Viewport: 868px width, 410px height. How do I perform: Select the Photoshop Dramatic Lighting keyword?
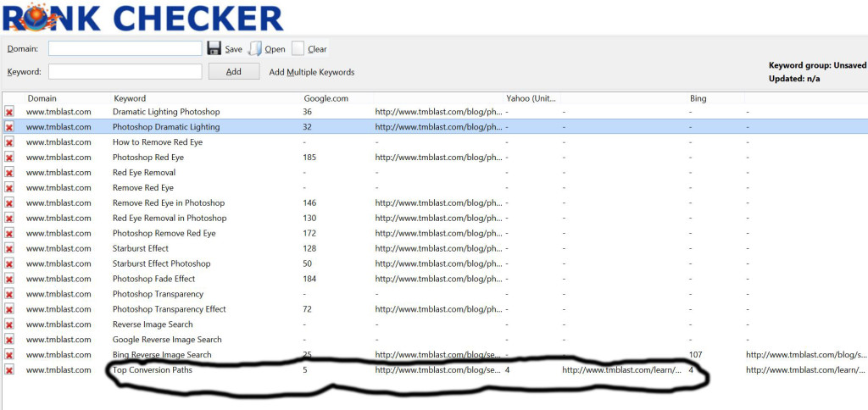(x=166, y=127)
